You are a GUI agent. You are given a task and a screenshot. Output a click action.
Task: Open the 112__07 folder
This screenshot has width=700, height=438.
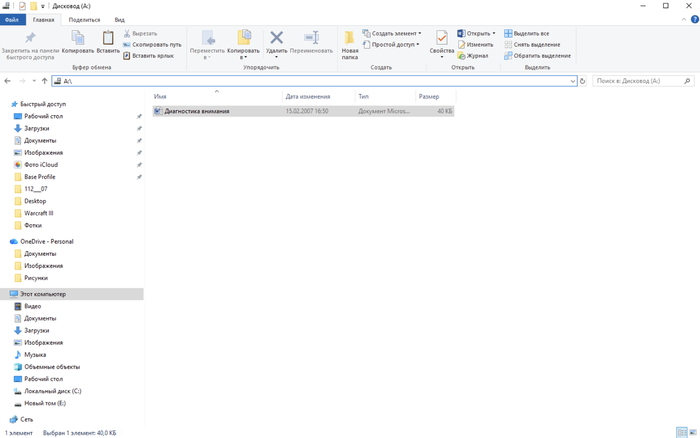click(x=36, y=189)
